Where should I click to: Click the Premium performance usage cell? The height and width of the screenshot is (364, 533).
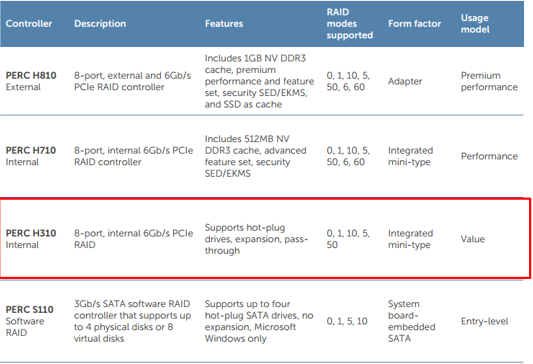click(489, 81)
